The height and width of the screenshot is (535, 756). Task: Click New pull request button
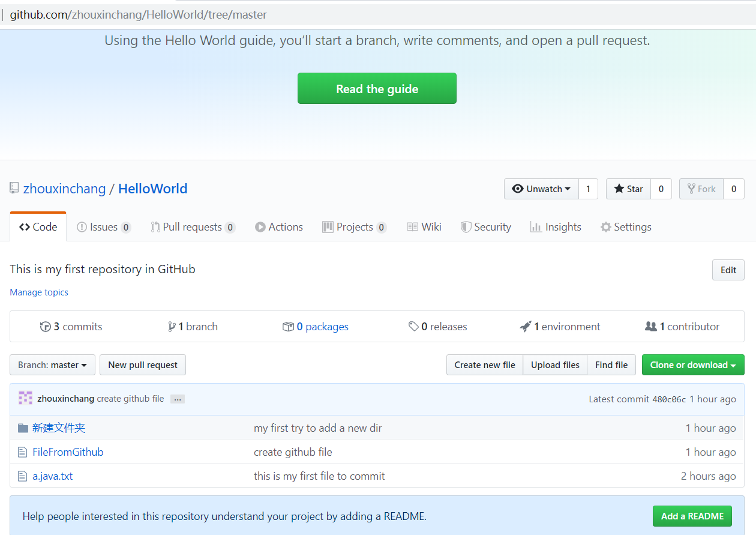coord(143,365)
